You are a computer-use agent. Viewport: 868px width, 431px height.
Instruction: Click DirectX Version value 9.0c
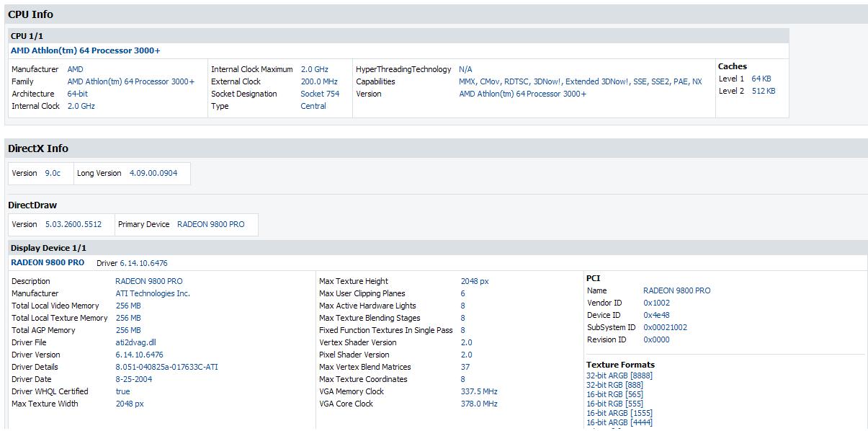[53, 173]
